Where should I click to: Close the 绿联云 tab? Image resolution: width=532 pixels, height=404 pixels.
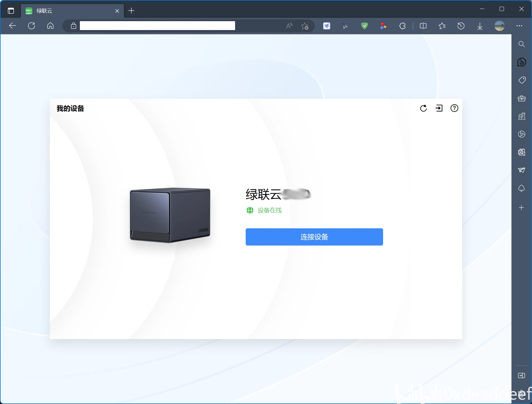coord(117,11)
